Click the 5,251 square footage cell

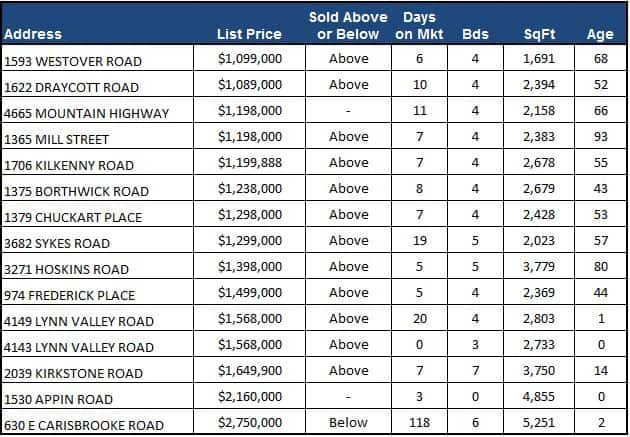click(539, 423)
